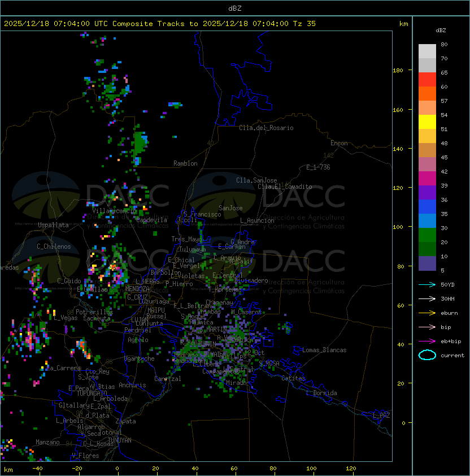The height and width of the screenshot is (476, 470).
Task: Click the 'Uspallata' label on the map
Action: [x=53, y=225]
